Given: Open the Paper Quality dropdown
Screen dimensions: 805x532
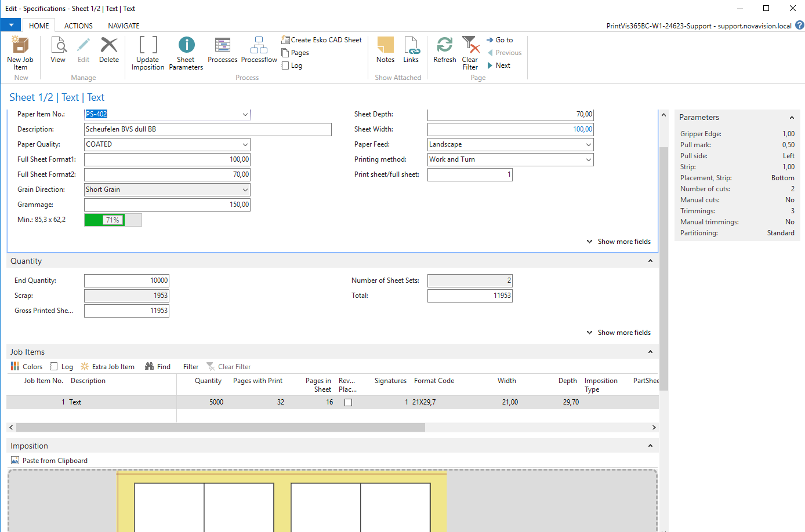Looking at the screenshot, I should coord(245,144).
